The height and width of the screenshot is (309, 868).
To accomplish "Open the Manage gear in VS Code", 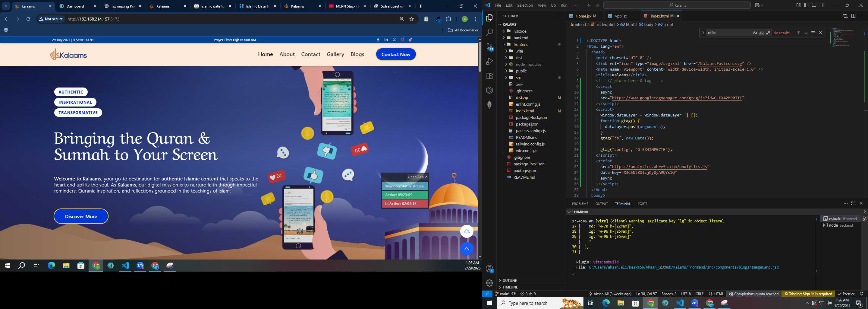I will pyautogui.click(x=489, y=283).
